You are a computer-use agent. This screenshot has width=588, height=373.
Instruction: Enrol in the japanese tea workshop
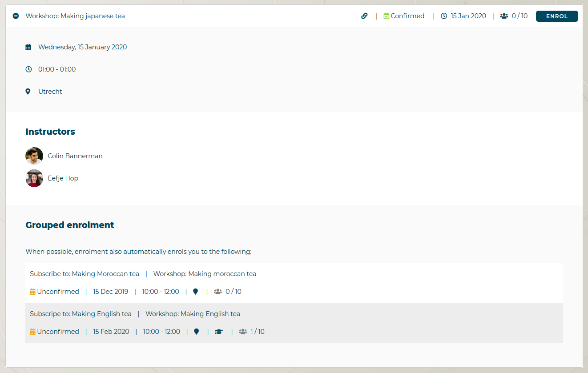click(x=557, y=16)
